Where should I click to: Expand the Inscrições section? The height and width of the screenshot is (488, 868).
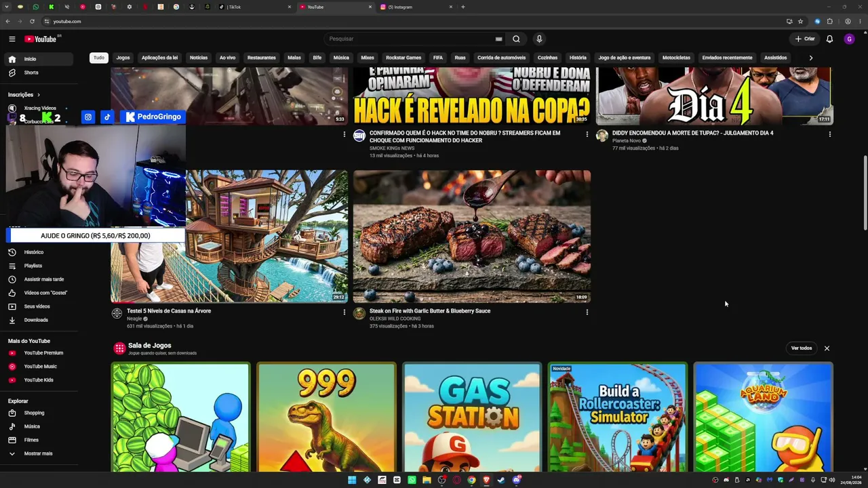pos(24,95)
